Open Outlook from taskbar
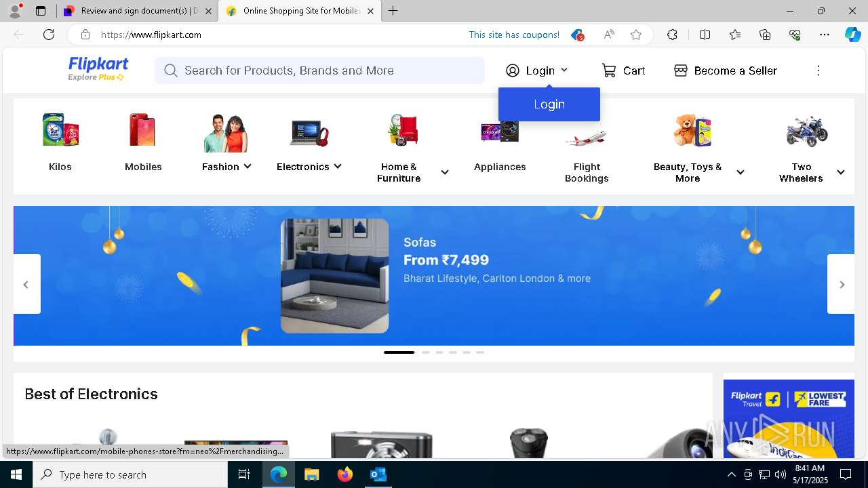The width and height of the screenshot is (868, 488). point(378,474)
